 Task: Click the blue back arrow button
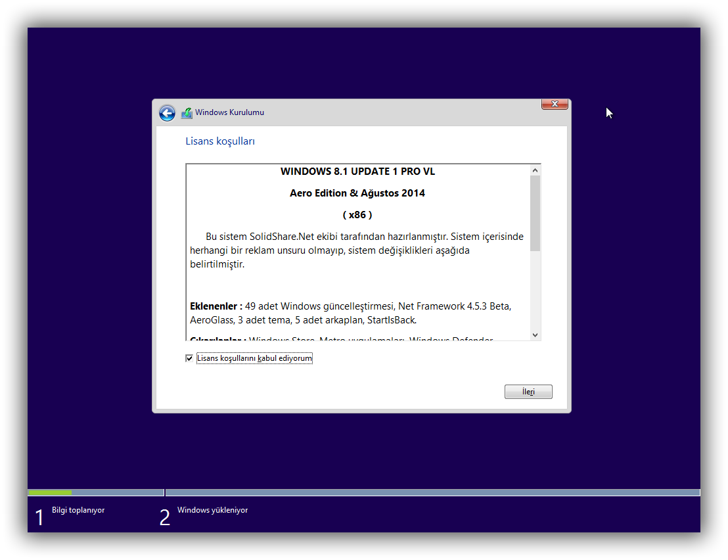pos(167,113)
